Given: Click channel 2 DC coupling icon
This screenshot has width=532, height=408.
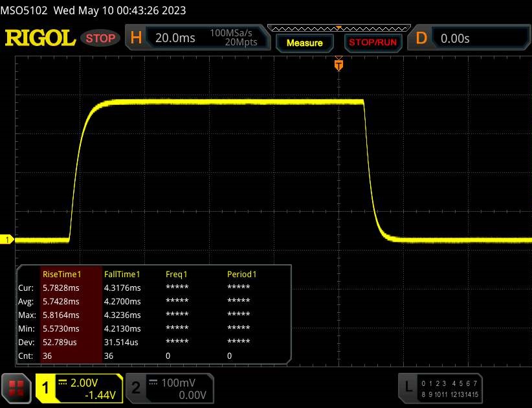Looking at the screenshot, I should coord(153,382).
